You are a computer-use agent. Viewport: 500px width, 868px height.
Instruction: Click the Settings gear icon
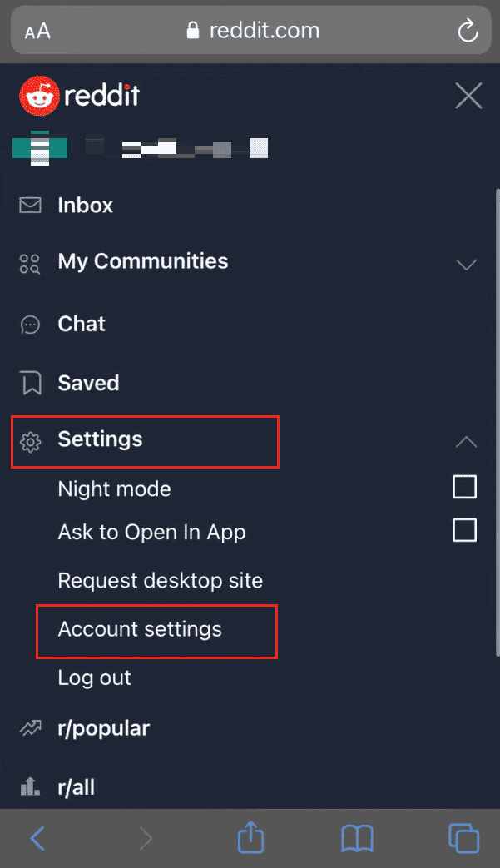[x=31, y=442]
